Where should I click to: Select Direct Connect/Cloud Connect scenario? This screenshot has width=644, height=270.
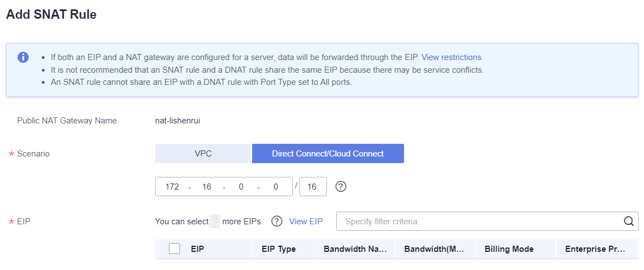[x=328, y=153]
